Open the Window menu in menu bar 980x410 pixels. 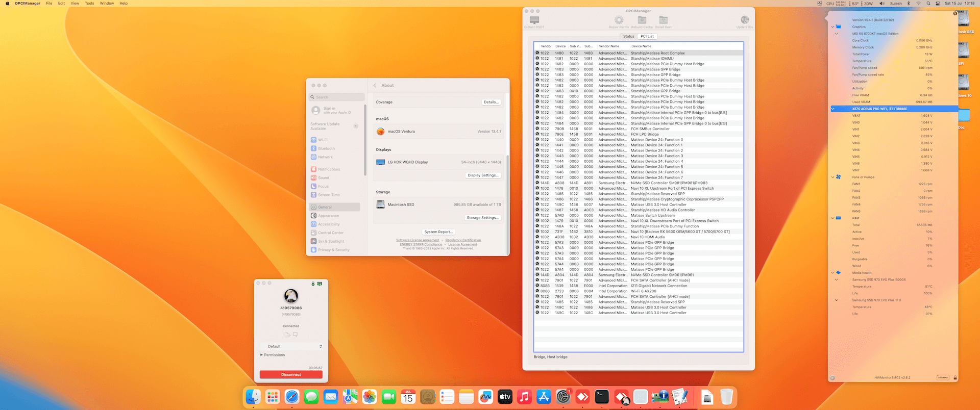[x=107, y=3]
